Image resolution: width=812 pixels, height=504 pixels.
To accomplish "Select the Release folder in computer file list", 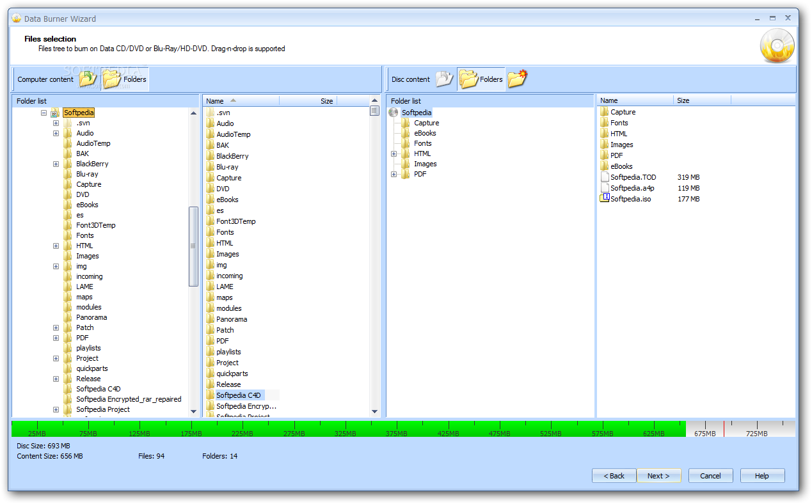I will 228,384.
